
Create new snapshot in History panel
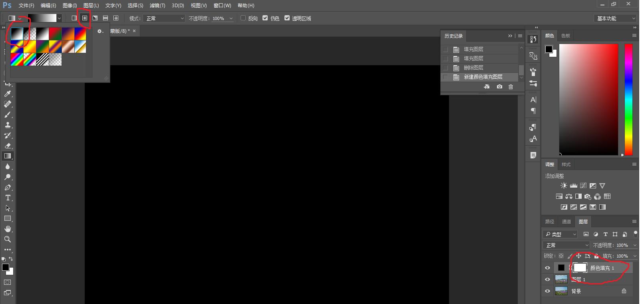[499, 86]
